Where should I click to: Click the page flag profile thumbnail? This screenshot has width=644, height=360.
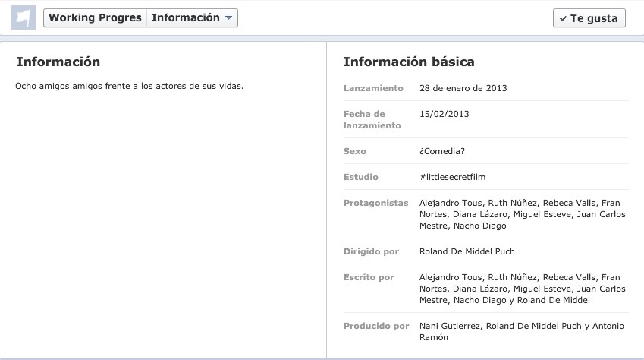click(x=24, y=18)
